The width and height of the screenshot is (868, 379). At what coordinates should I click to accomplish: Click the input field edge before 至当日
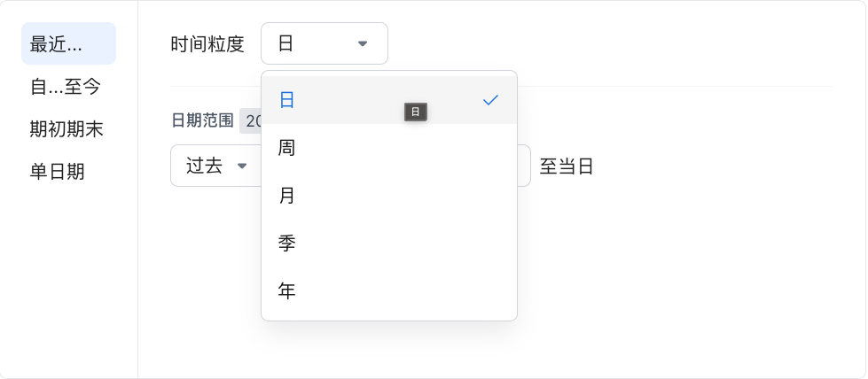(524, 166)
